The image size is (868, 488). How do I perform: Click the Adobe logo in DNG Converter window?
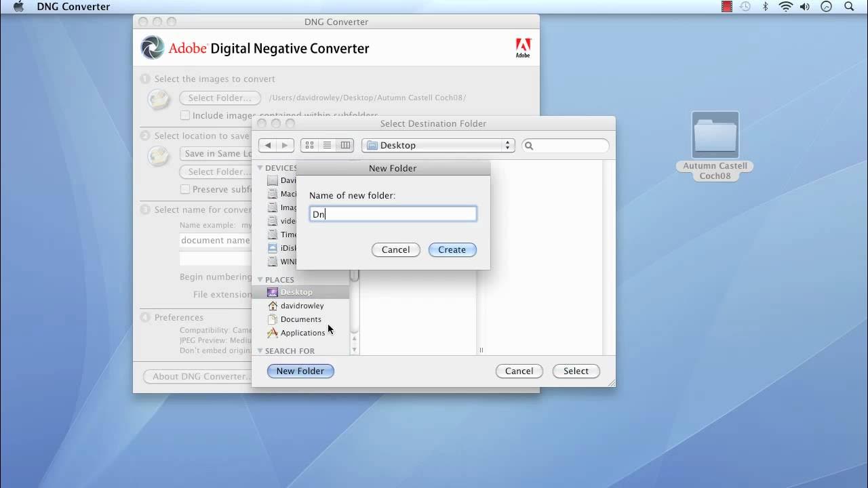pyautogui.click(x=523, y=47)
